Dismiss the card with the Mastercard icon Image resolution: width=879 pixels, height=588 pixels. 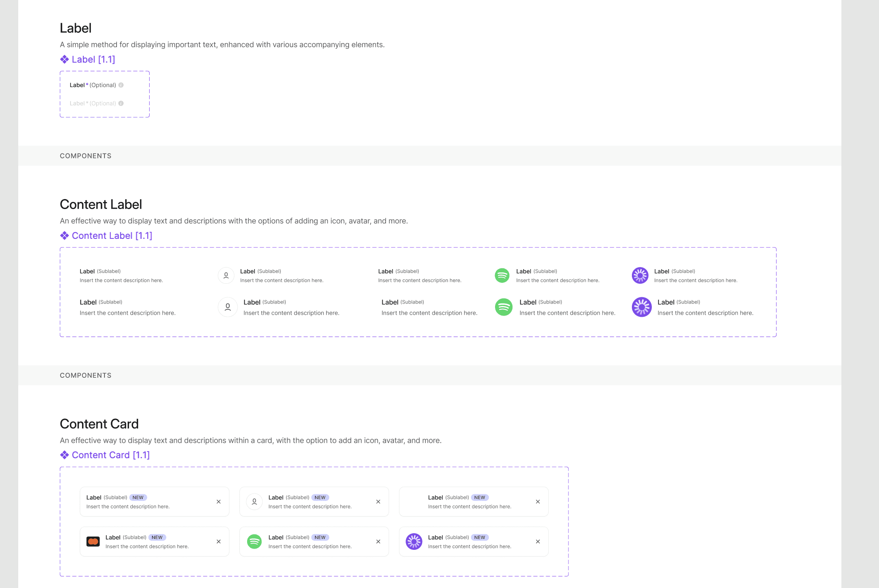tap(219, 542)
